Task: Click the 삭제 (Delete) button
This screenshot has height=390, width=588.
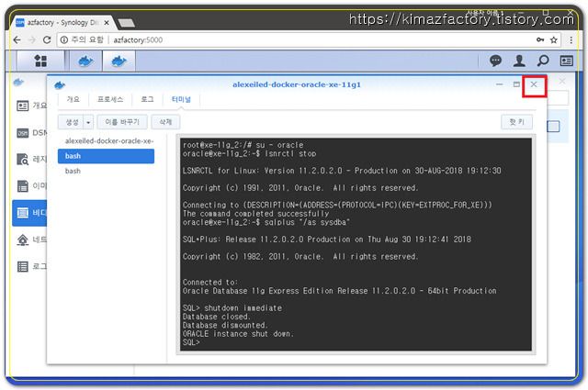Action: pos(165,122)
